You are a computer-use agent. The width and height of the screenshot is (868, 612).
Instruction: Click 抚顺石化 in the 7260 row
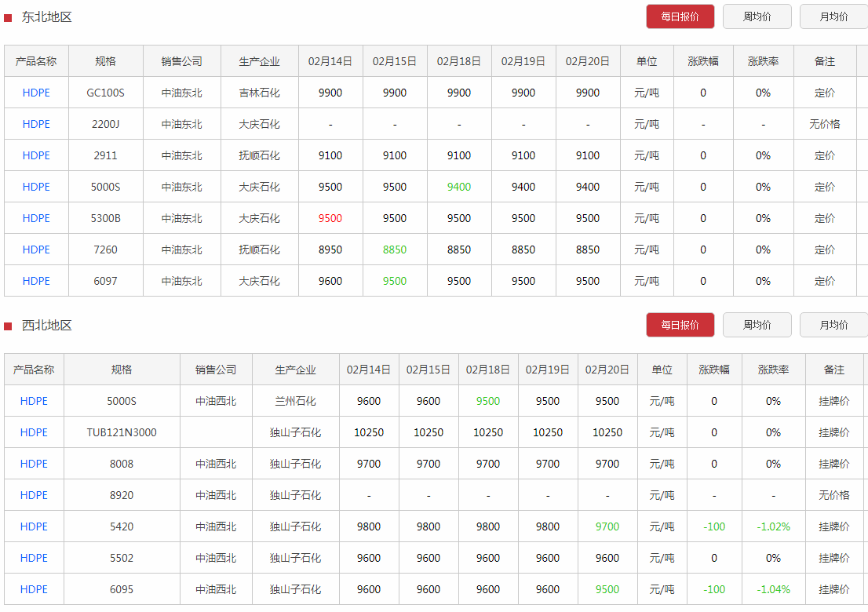pyautogui.click(x=259, y=250)
